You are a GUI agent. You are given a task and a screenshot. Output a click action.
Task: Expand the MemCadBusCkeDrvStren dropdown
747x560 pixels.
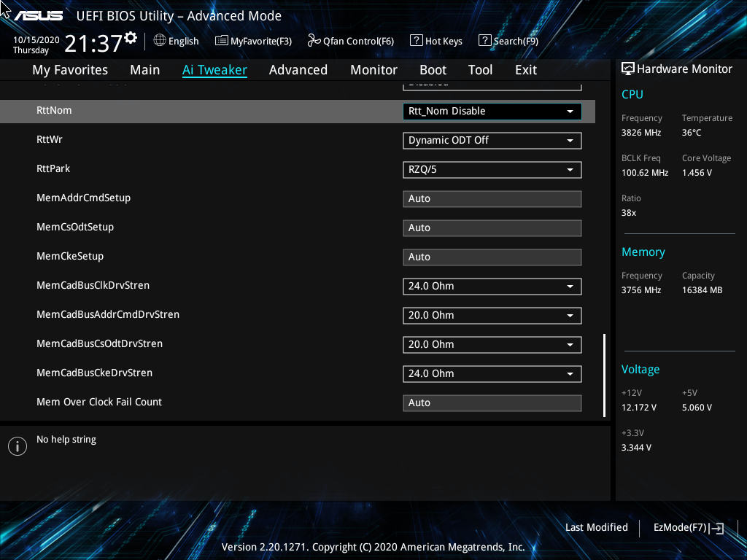tap(492, 374)
